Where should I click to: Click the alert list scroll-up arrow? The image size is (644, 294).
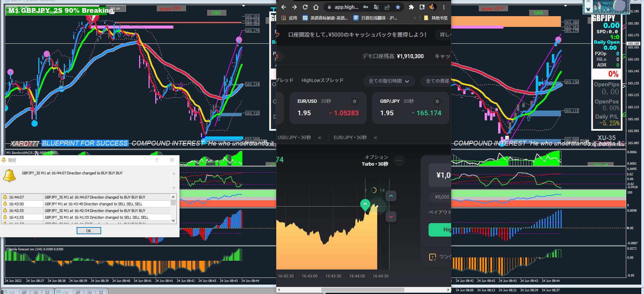[173, 197]
